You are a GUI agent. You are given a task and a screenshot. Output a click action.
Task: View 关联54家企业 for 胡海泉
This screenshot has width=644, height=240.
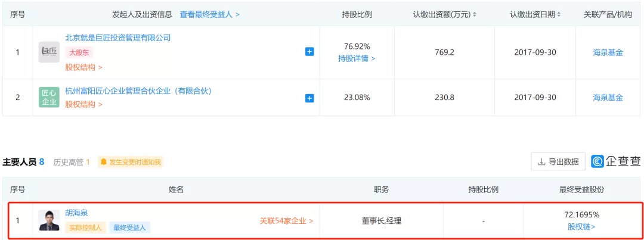[x=286, y=221]
